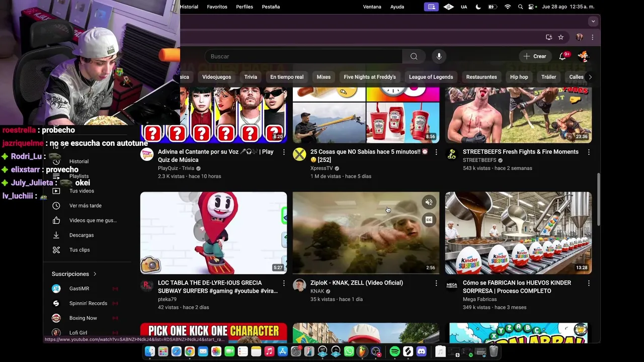Screen dimensions: 644x362
Task: Open WhatsApp from the Dock
Action: tap(349, 352)
